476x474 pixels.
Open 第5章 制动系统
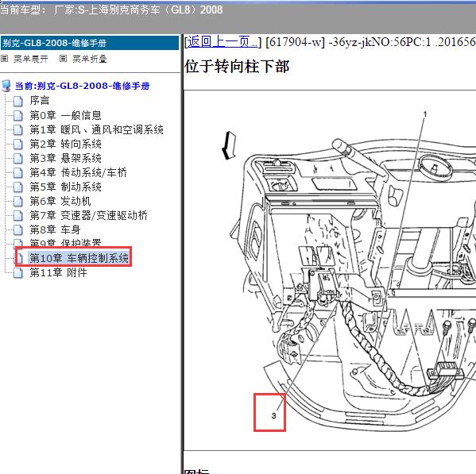point(66,187)
